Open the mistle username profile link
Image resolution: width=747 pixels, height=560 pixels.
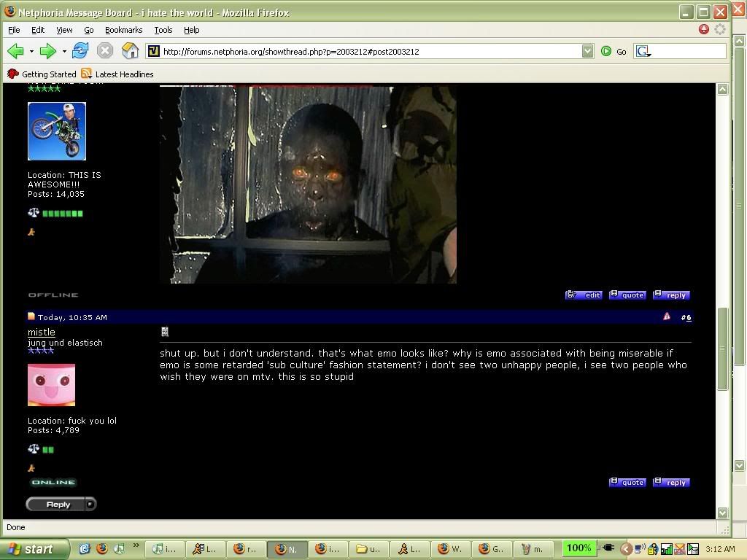(x=42, y=332)
